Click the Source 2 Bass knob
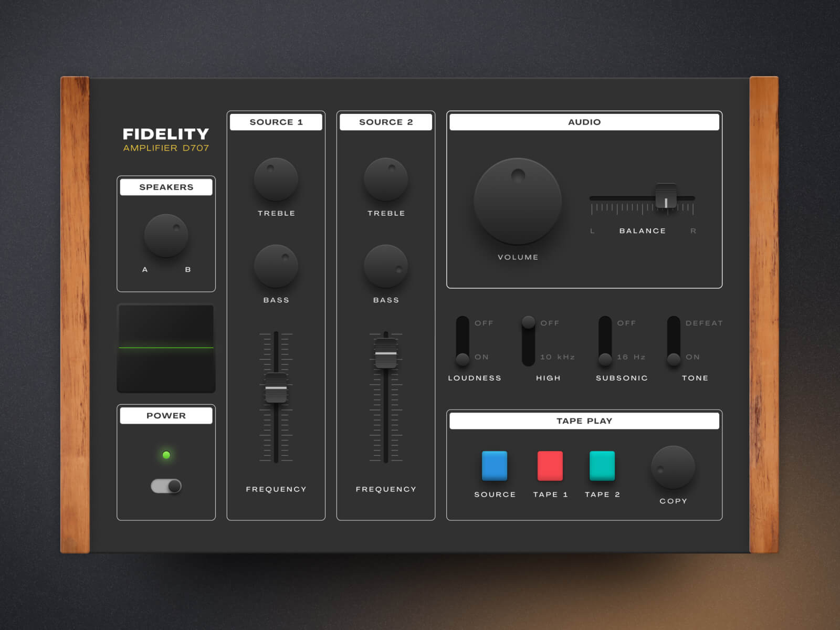The height and width of the screenshot is (630, 840). 386,266
